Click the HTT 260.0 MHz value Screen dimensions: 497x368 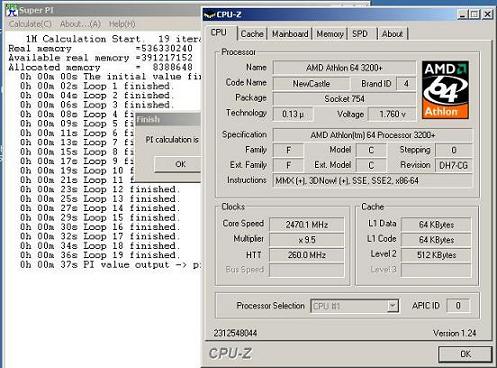coord(307,255)
